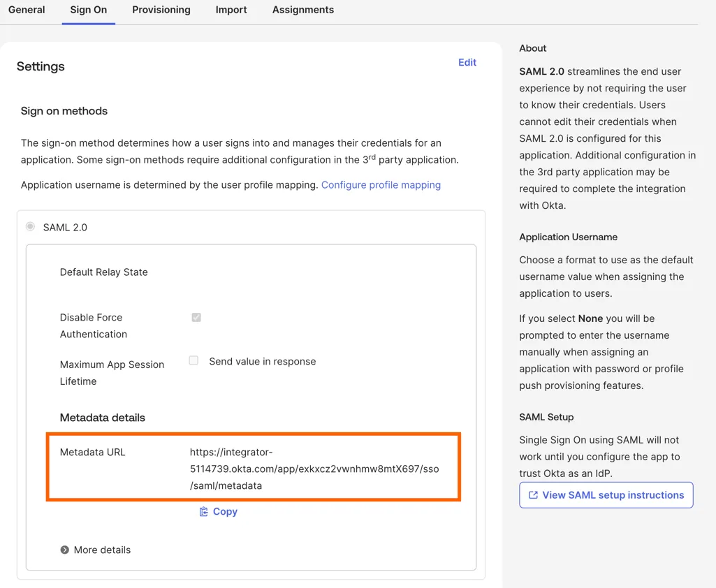Expand the More details arrow
Image resolution: width=716 pixels, height=588 pixels.
pos(65,550)
